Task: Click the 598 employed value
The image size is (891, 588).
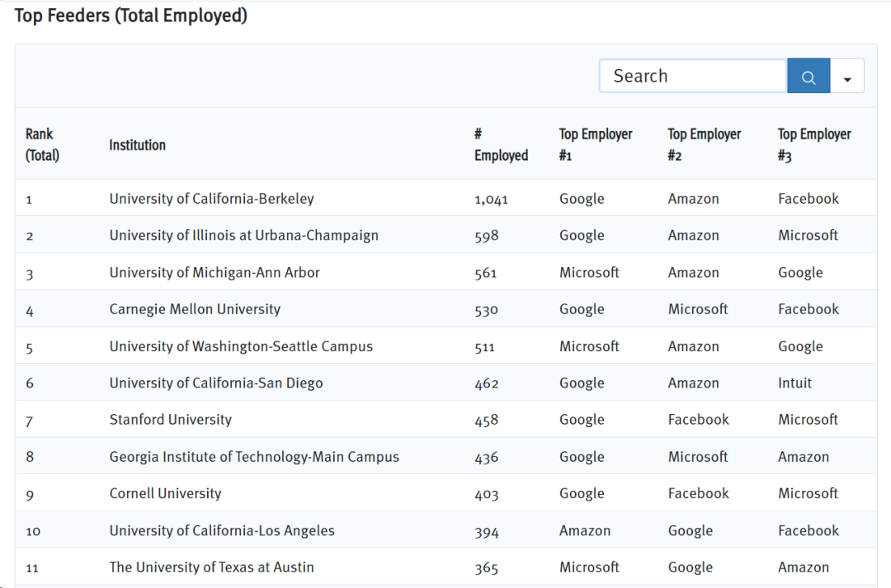Action: (x=487, y=236)
